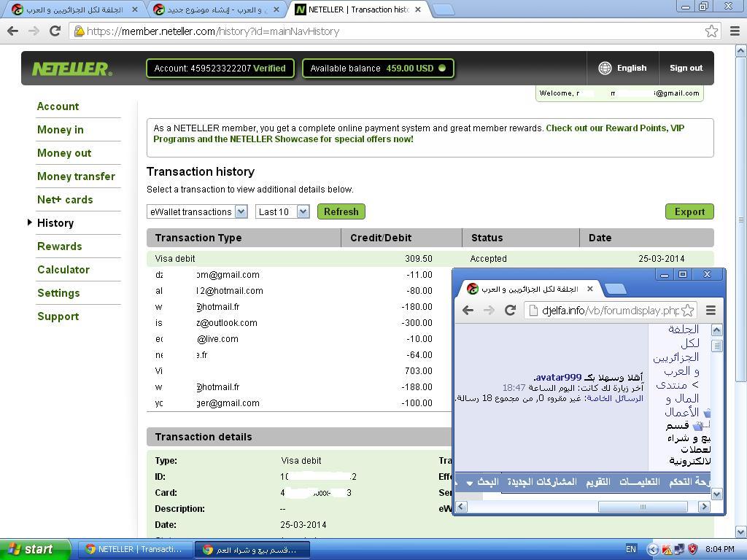This screenshot has height=560, width=747.
Task: Bookmark djelfa.info page with star icon
Action: coord(687,311)
